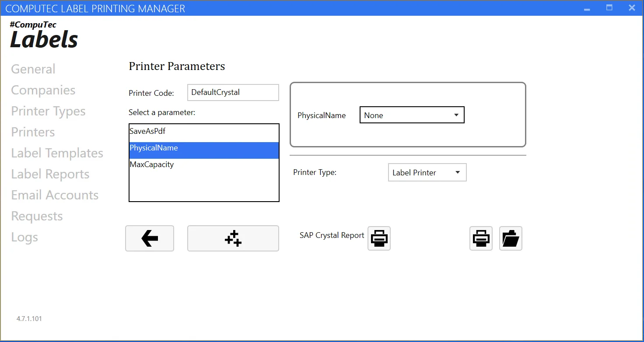This screenshot has height=342, width=644.
Task: Go to Label Reports
Action: (x=50, y=174)
